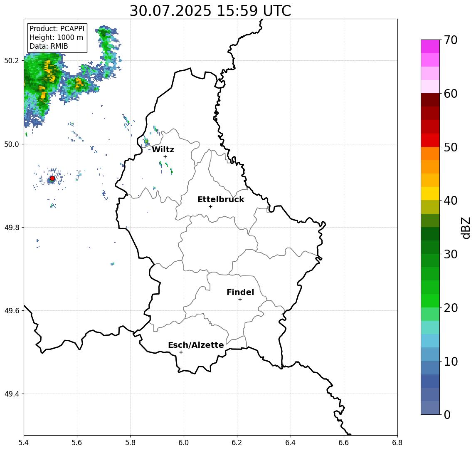Image resolution: width=476 pixels, height=451 pixels.
Task: Click the 'Product: PCAPPI' legend text
Action: [x=57, y=29]
